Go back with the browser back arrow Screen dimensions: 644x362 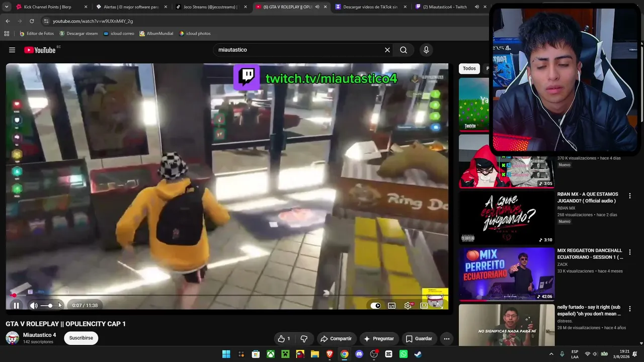(x=8, y=21)
